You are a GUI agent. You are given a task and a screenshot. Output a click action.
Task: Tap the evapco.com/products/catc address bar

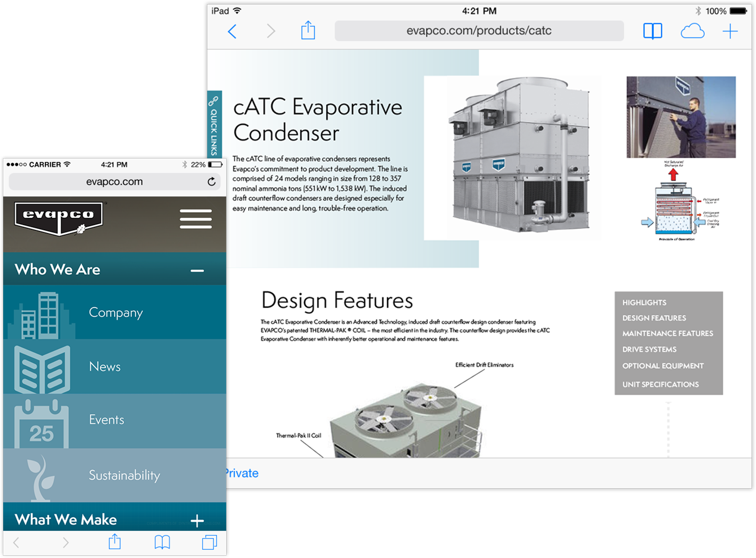(479, 31)
